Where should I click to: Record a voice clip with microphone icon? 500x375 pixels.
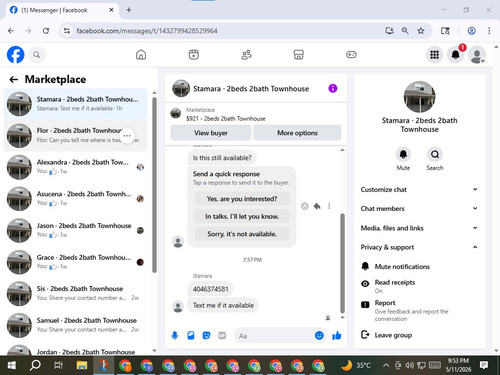pyautogui.click(x=175, y=335)
